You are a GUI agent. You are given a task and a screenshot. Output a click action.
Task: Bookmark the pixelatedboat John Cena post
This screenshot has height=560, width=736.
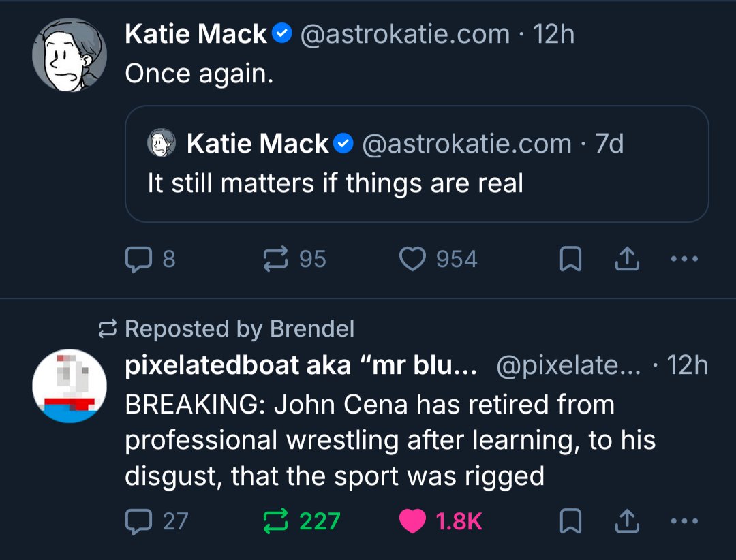click(x=570, y=521)
